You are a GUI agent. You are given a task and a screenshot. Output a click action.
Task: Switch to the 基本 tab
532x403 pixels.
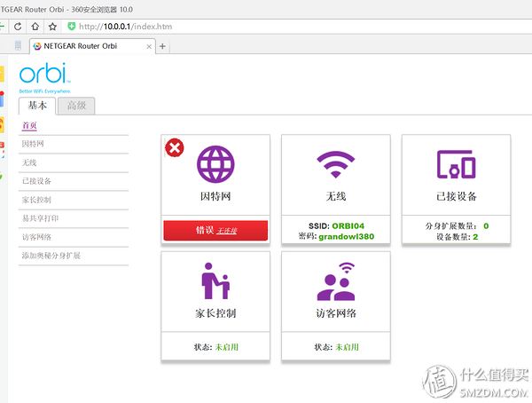[37, 106]
